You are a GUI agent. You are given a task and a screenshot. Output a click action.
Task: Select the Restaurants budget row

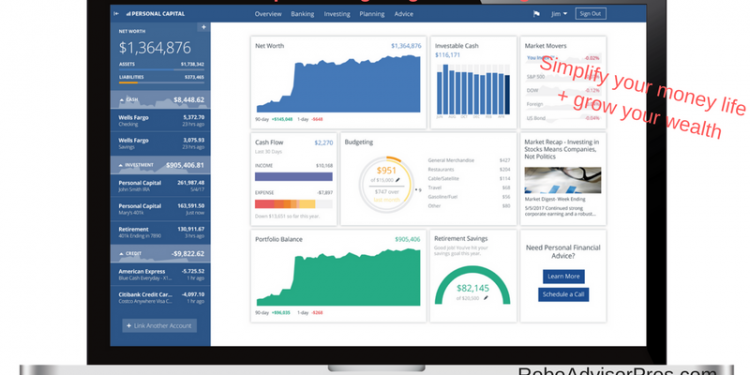click(x=469, y=169)
